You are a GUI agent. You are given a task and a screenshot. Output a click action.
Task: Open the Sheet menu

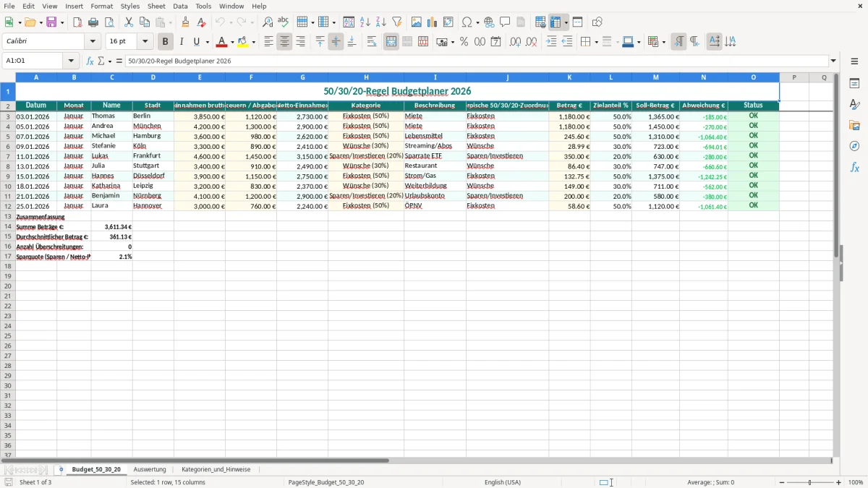156,6
